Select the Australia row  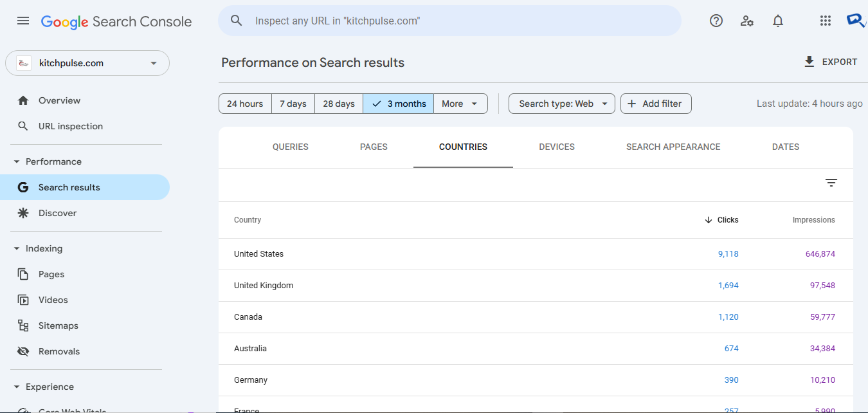536,349
